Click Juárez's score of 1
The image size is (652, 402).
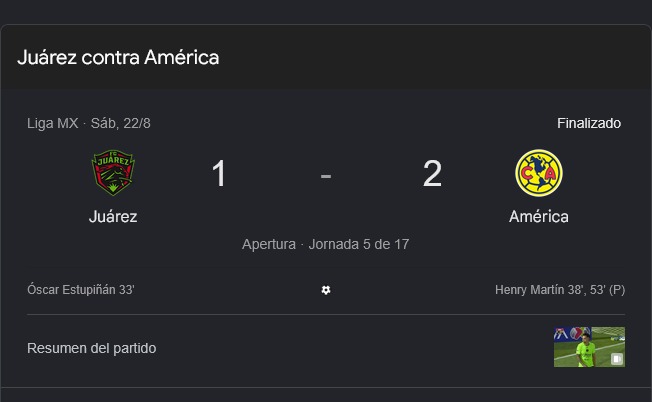pyautogui.click(x=219, y=173)
